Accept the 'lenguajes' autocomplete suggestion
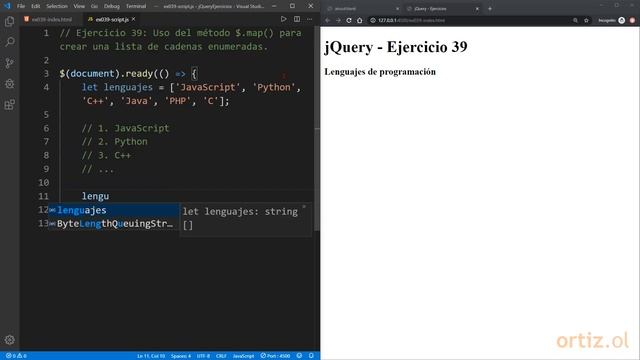Image resolution: width=640 pixels, height=360 pixels. pyautogui.click(x=113, y=210)
